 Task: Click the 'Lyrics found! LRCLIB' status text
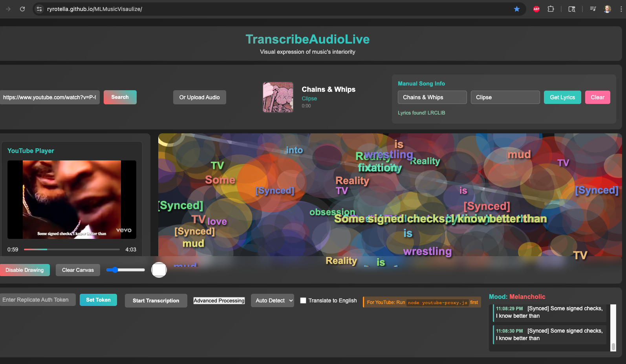[x=421, y=113]
